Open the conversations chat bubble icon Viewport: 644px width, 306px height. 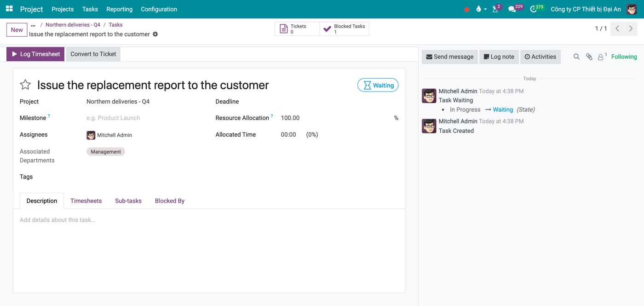point(512,9)
